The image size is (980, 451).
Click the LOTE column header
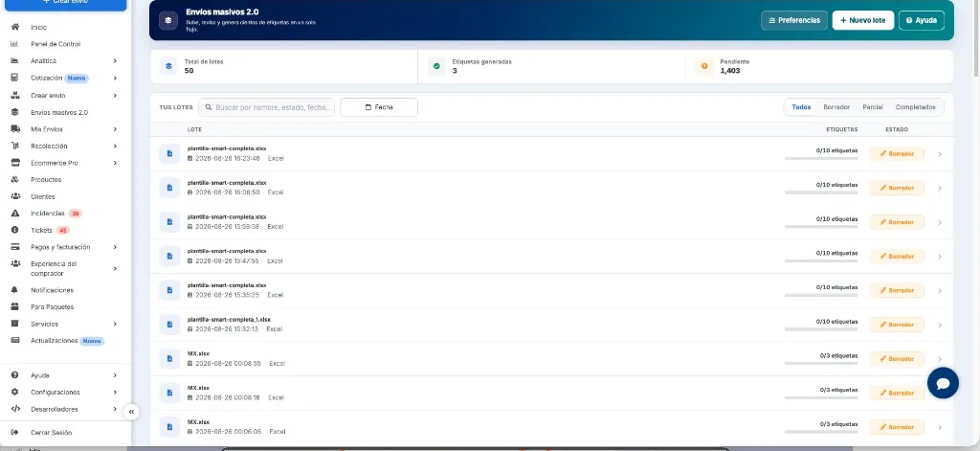click(194, 129)
